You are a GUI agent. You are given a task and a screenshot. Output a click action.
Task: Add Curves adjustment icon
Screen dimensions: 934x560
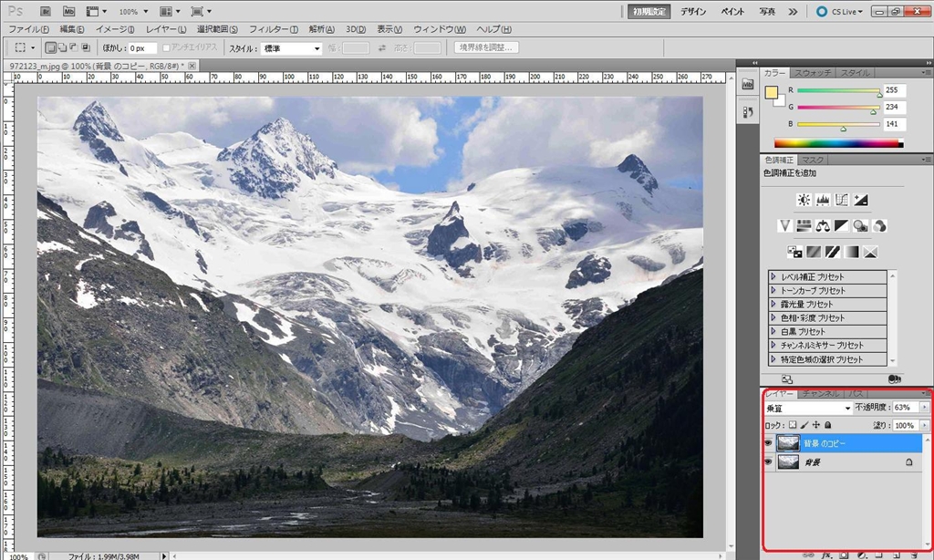(842, 200)
